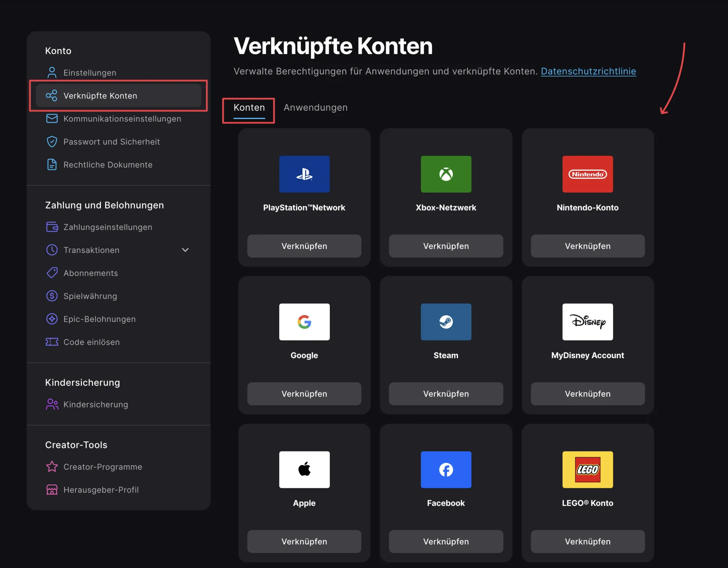This screenshot has height=568, width=728.
Task: Click the Apple logo tile
Action: [304, 470]
